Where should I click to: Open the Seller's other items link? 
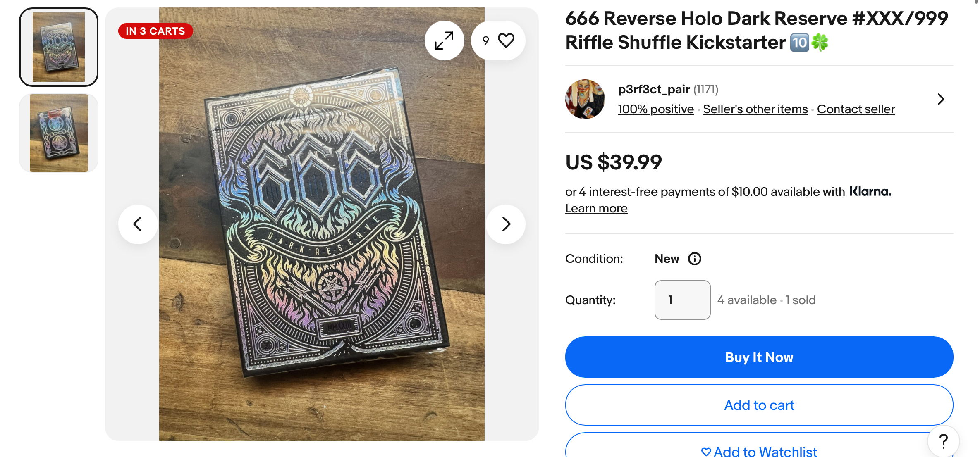(x=755, y=109)
